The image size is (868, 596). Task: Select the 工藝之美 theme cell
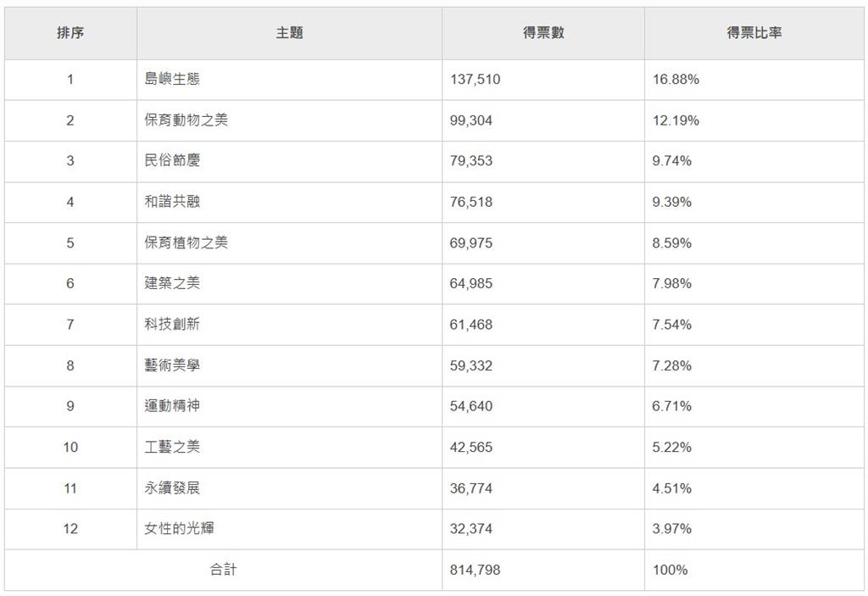tap(172, 447)
